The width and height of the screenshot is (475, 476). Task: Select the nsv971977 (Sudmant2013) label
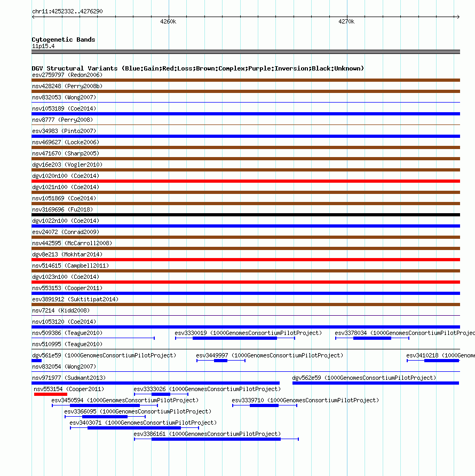coord(69,378)
